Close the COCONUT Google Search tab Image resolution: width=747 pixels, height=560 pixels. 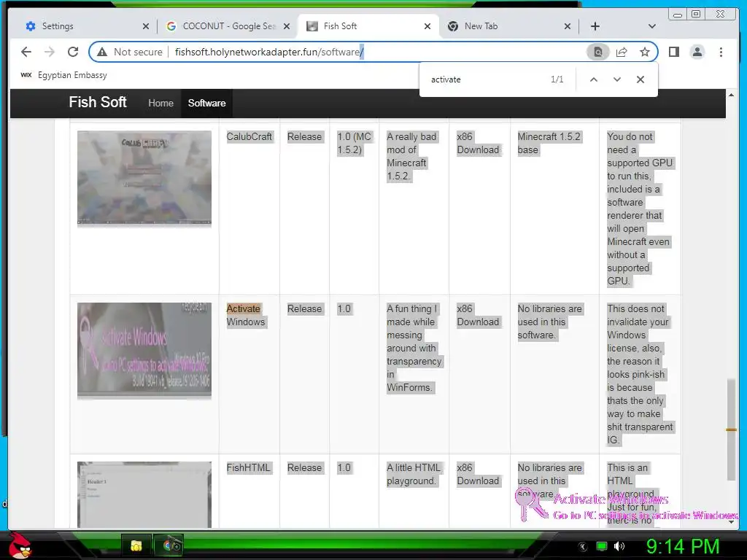286,26
